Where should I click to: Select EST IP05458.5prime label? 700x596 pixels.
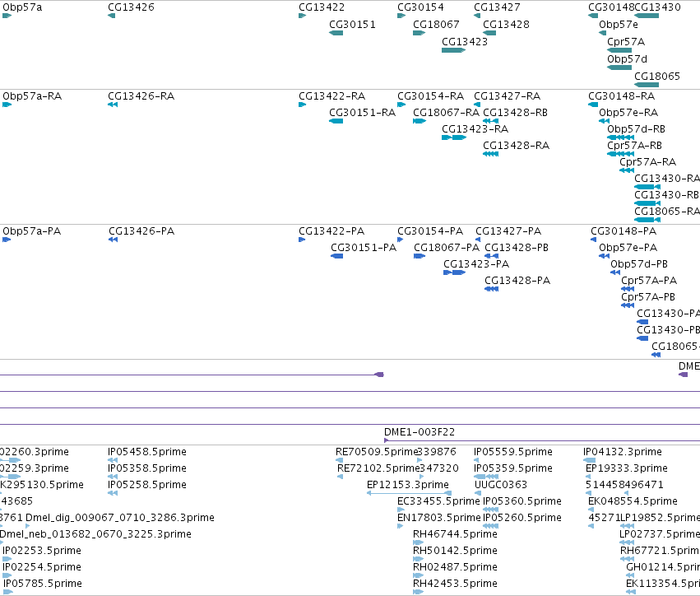[147, 452]
